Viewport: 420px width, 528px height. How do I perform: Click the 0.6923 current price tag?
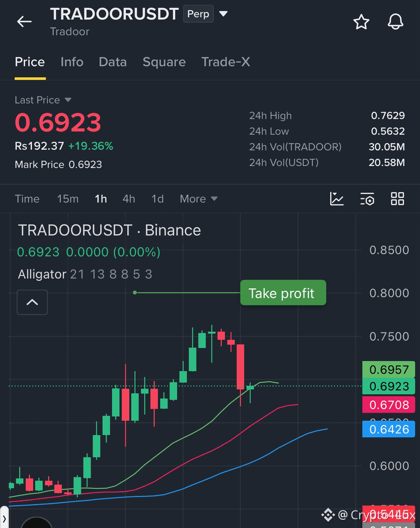[389, 386]
